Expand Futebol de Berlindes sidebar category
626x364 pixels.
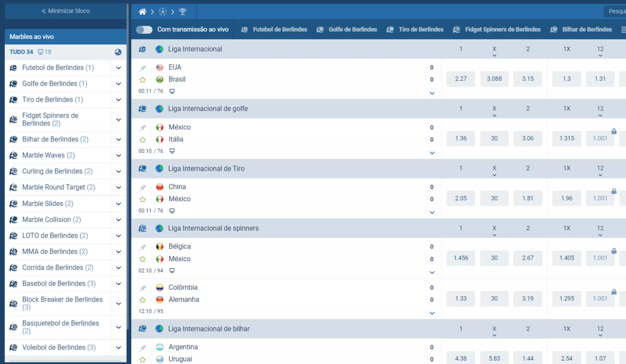pos(118,68)
